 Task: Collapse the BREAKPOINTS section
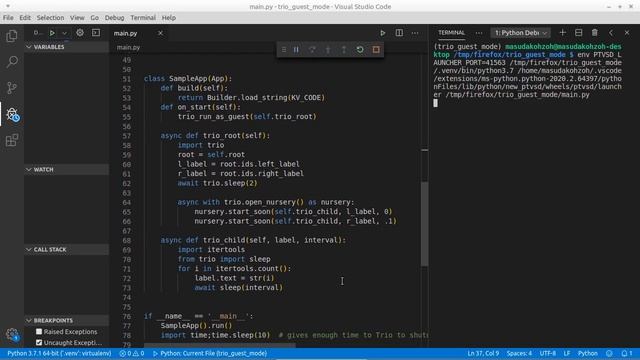tap(67, 320)
